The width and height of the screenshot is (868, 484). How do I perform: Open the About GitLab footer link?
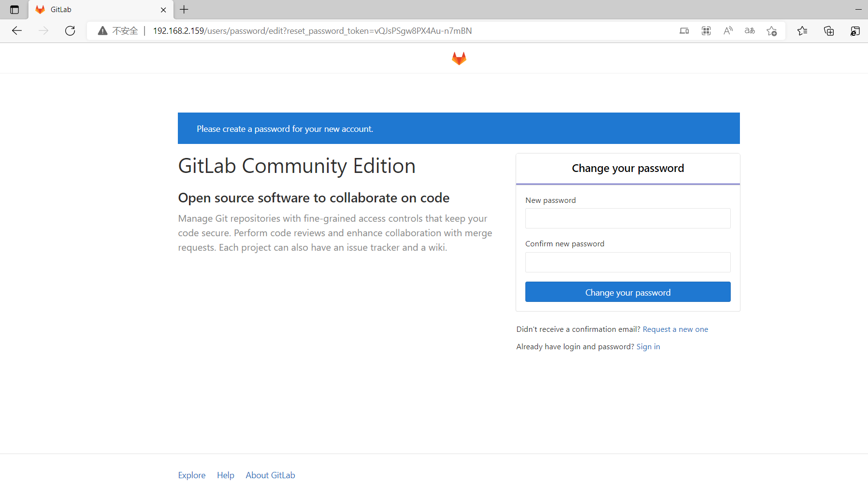click(270, 475)
